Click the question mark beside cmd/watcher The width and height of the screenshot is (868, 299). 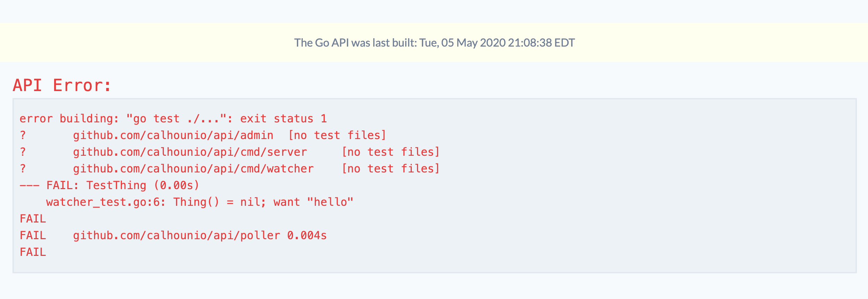point(23,169)
